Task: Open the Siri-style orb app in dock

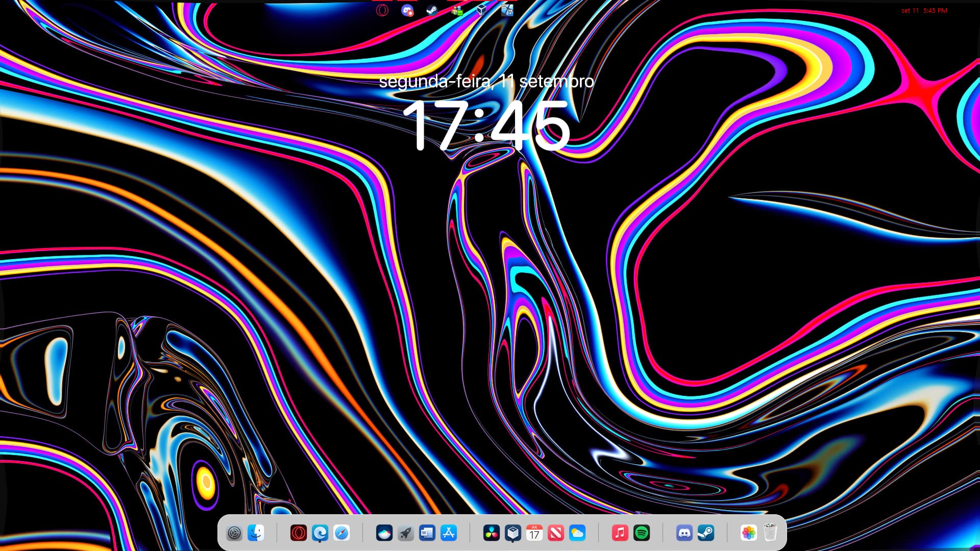Action: [x=384, y=533]
